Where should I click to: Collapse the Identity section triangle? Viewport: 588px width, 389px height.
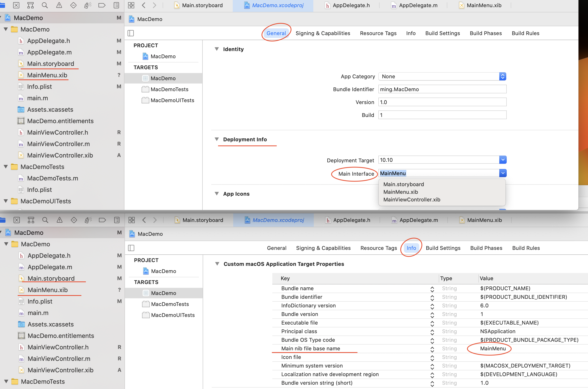[x=217, y=49]
